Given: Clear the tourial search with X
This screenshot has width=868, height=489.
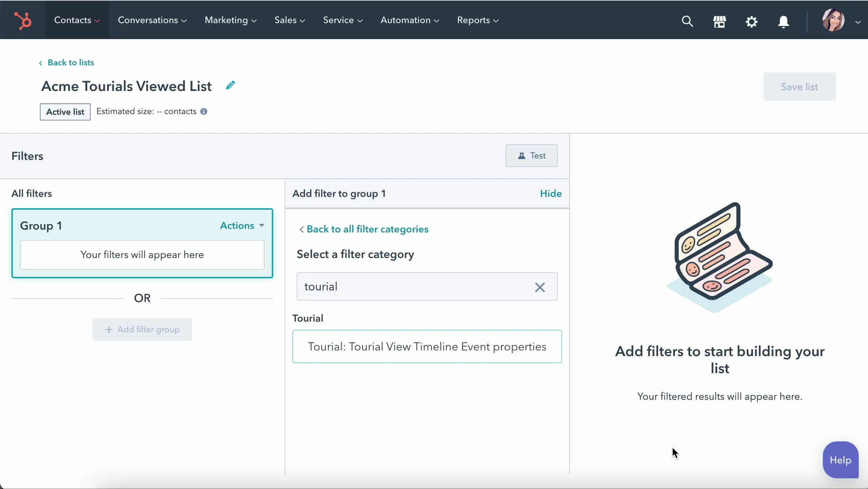Looking at the screenshot, I should pyautogui.click(x=540, y=287).
